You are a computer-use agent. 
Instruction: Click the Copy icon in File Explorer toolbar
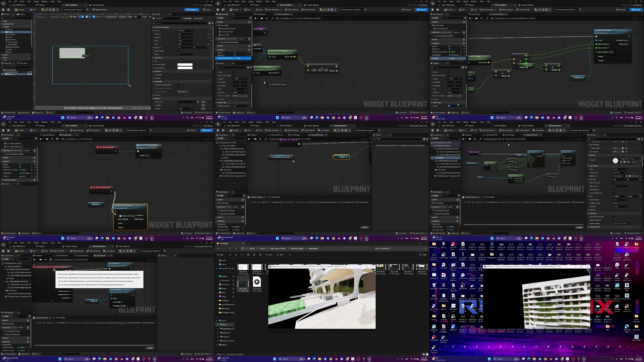[x=236, y=255]
